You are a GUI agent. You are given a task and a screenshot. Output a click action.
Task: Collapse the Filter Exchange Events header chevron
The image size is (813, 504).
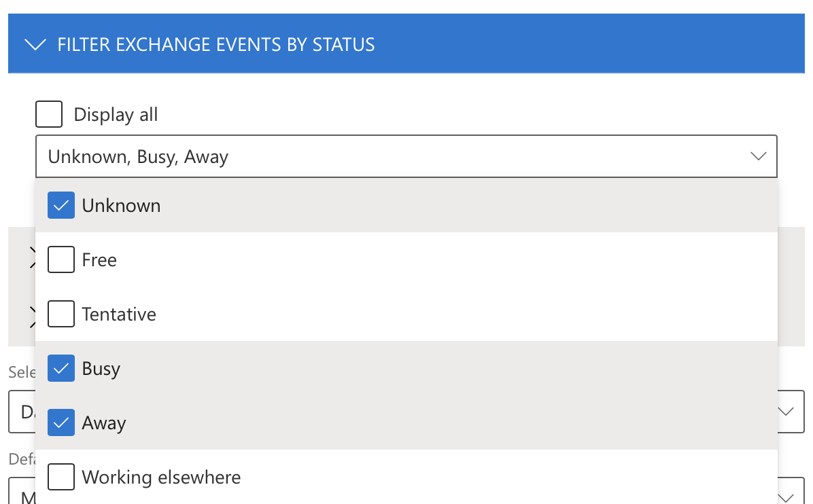point(35,45)
